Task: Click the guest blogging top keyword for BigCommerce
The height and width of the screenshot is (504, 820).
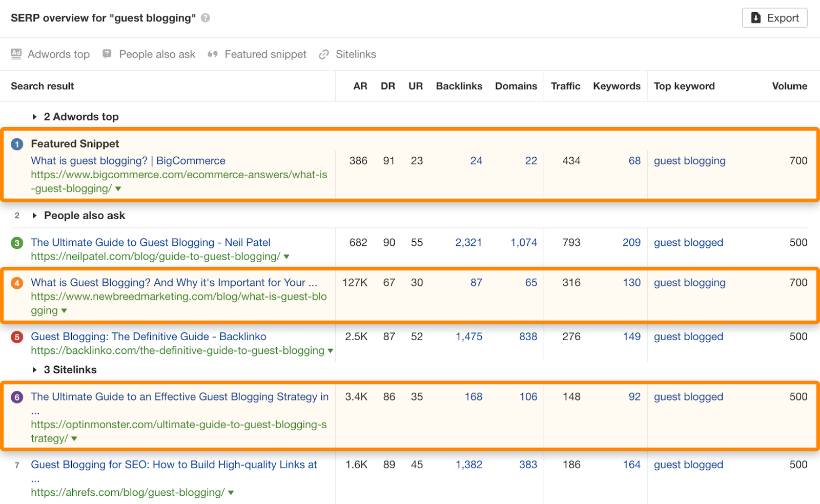Action: point(689,160)
